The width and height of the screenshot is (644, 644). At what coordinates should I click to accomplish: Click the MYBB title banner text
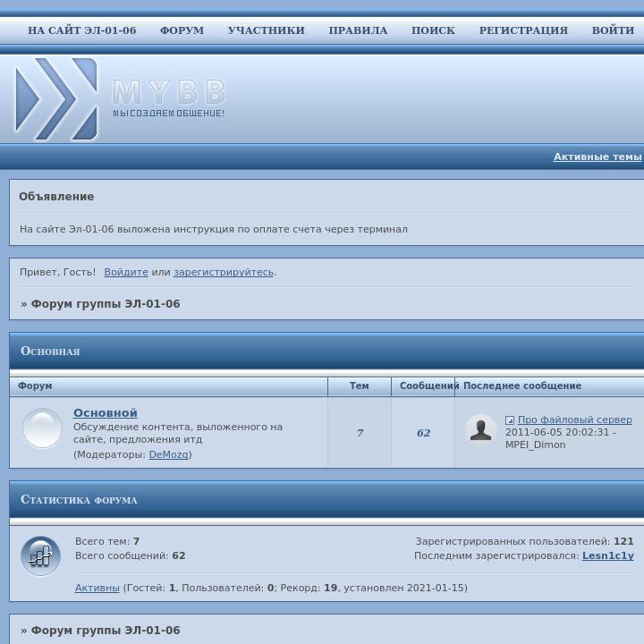(x=169, y=91)
